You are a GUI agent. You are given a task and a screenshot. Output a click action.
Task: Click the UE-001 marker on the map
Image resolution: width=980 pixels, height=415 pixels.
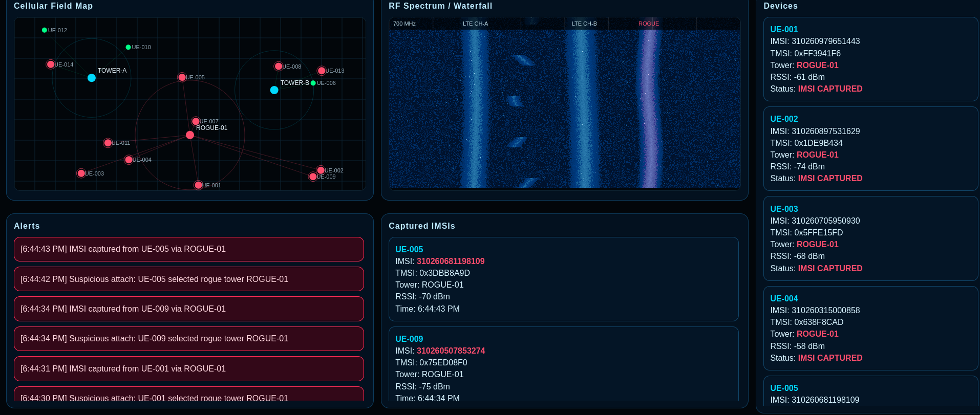point(198,185)
